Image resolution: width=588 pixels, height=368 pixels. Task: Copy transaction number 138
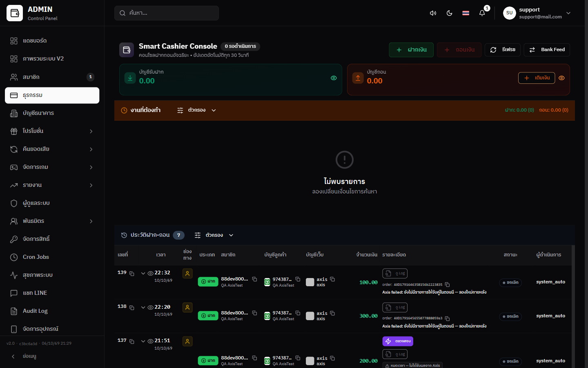point(132,307)
